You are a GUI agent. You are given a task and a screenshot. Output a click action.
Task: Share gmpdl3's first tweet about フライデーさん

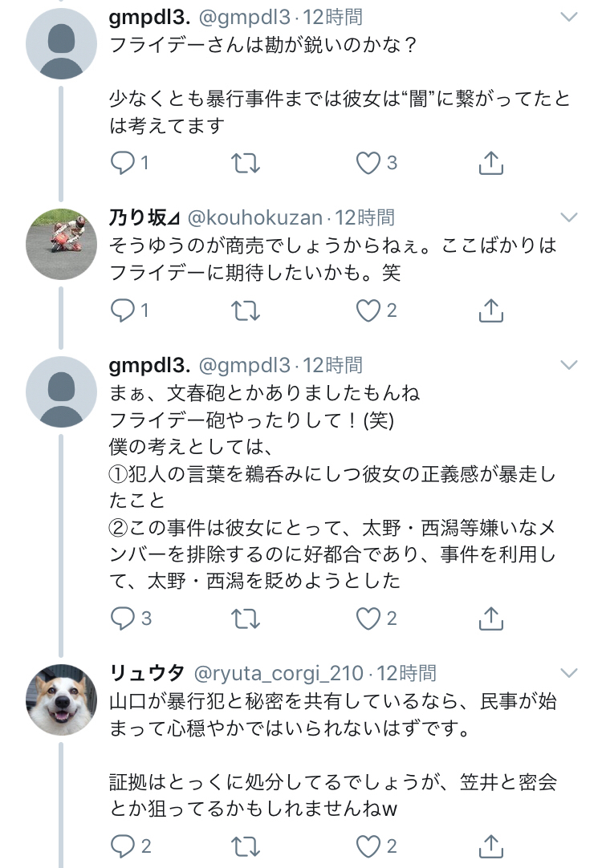490,164
